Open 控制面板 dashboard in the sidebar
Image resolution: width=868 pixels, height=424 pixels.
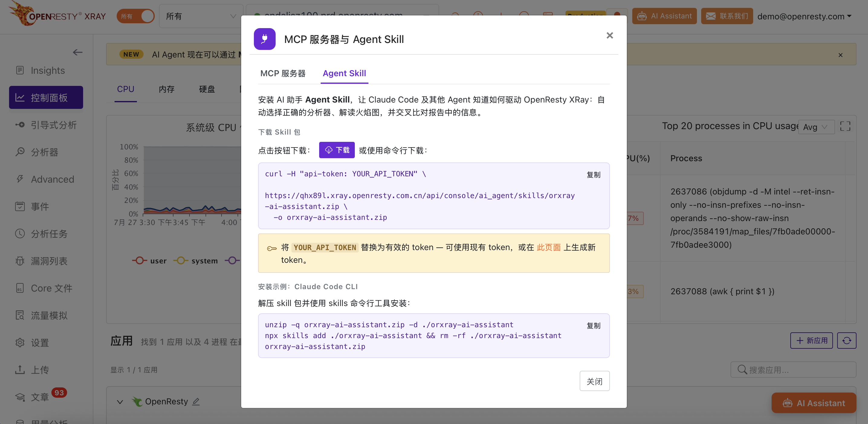point(46,97)
